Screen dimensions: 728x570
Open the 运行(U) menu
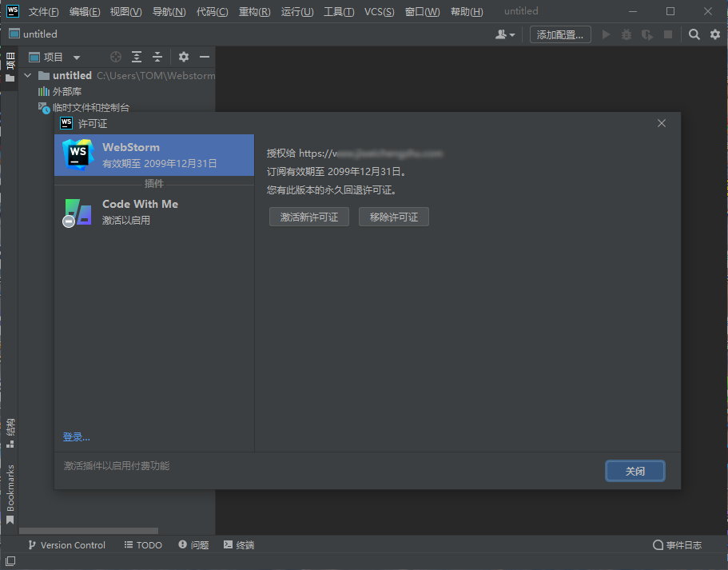(297, 12)
